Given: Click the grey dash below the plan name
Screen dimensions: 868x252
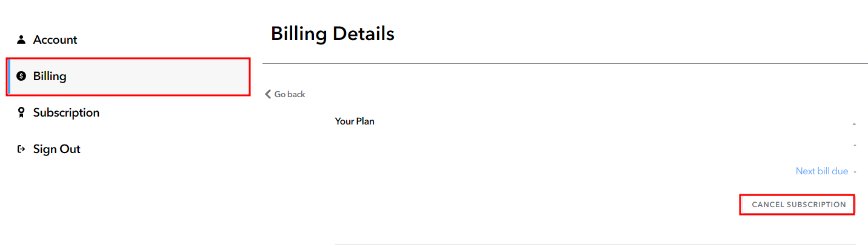Looking at the screenshot, I should pyautogui.click(x=855, y=145).
